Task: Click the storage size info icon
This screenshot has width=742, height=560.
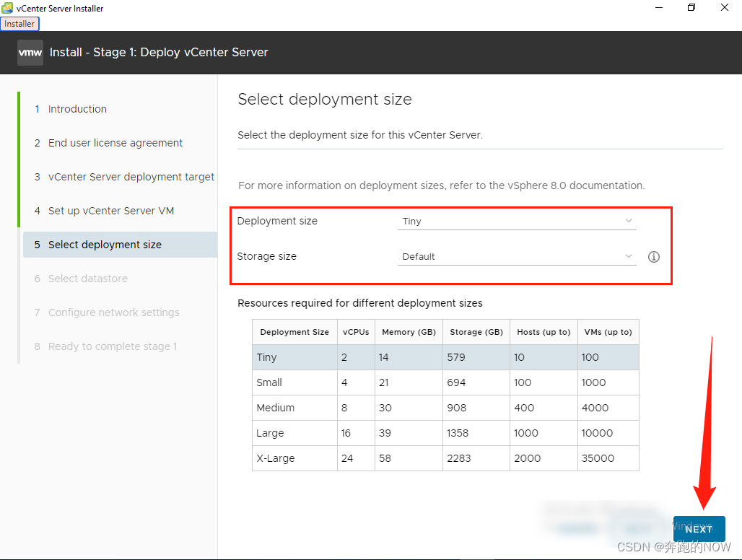Action: click(x=653, y=257)
